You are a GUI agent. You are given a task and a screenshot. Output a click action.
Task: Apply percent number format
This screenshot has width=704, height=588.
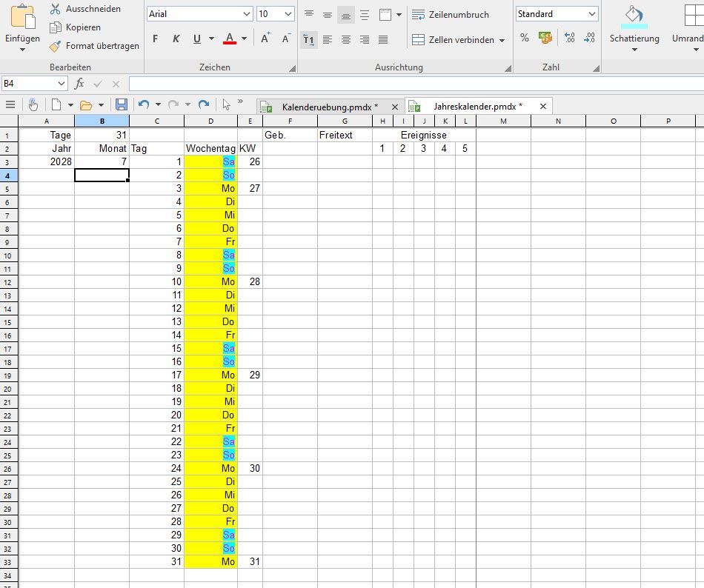(525, 38)
